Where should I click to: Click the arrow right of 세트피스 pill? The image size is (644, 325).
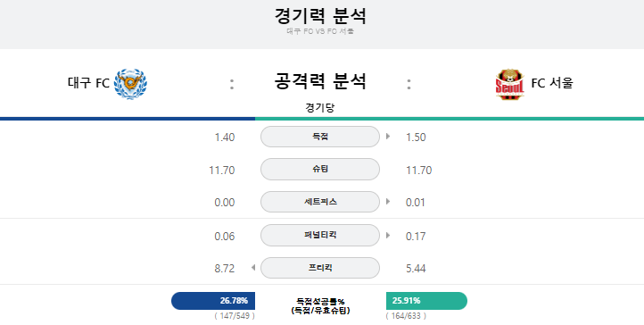tap(388, 202)
